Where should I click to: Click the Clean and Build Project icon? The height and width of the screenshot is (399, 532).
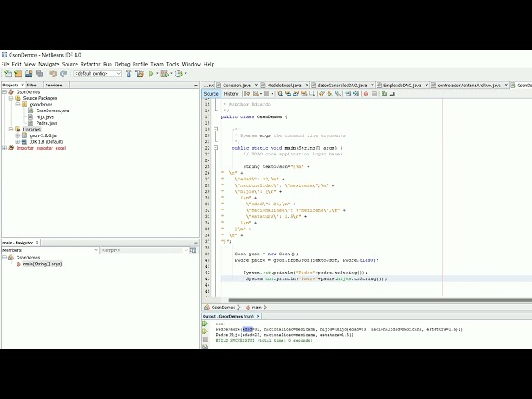pyautogui.click(x=140, y=74)
